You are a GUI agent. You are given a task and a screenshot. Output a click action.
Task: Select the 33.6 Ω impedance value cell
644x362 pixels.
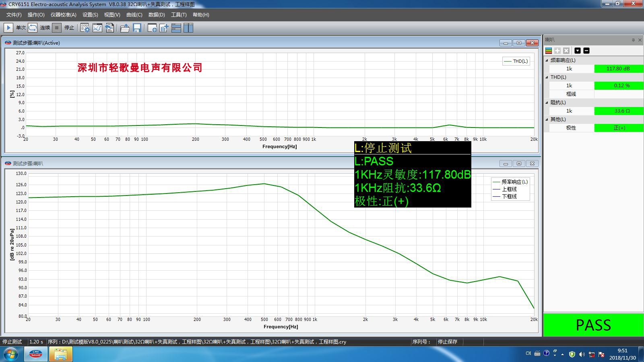[619, 111]
